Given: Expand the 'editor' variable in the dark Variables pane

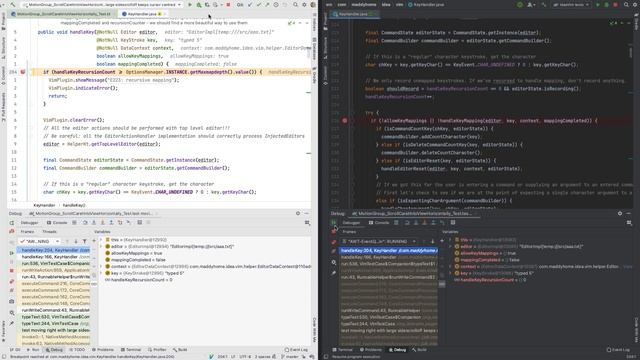Looking at the screenshot, I should pos(451,247).
